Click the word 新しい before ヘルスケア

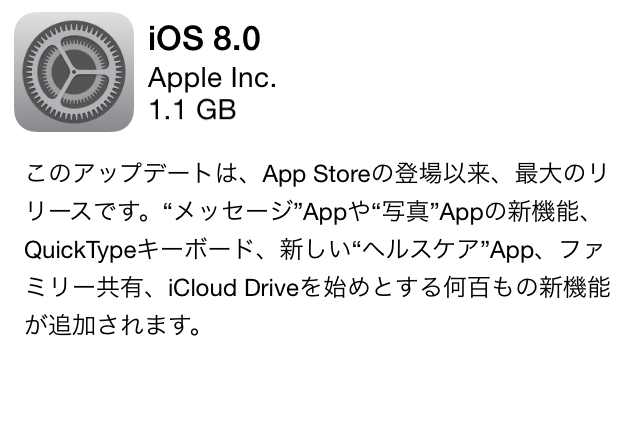315,249
